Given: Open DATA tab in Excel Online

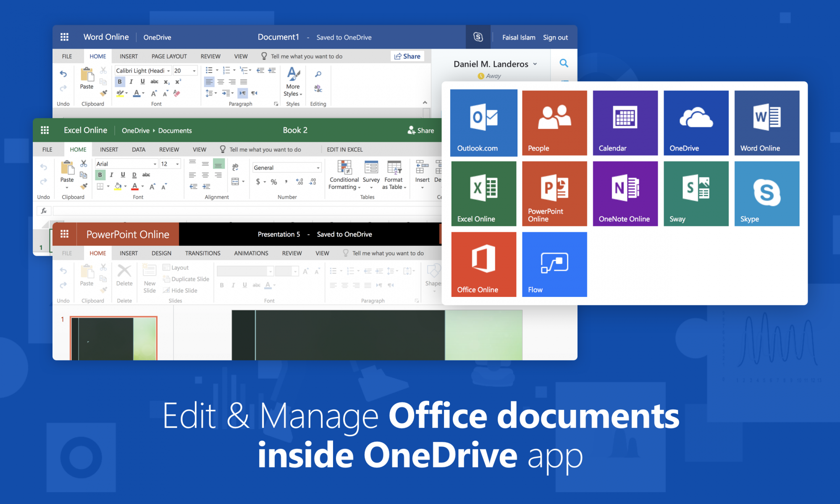Looking at the screenshot, I should tap(138, 150).
